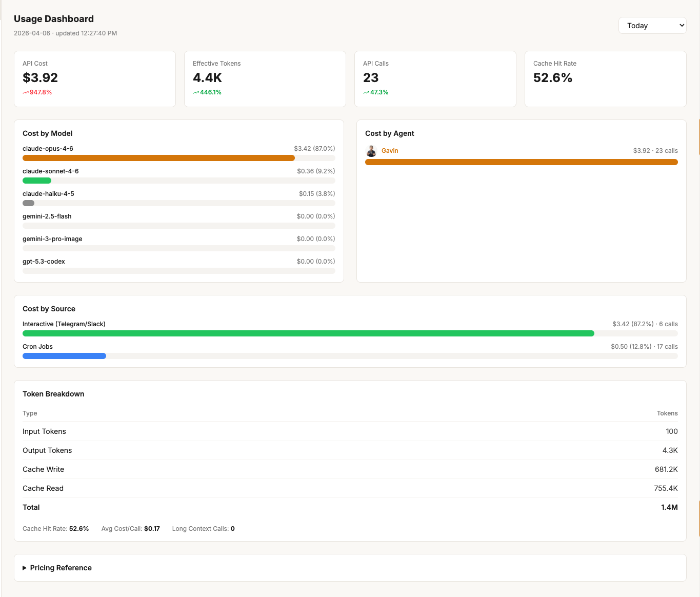Click the $3.42 (87.2%) · 6 calls text
Screen dimensions: 700x597
(x=645, y=324)
